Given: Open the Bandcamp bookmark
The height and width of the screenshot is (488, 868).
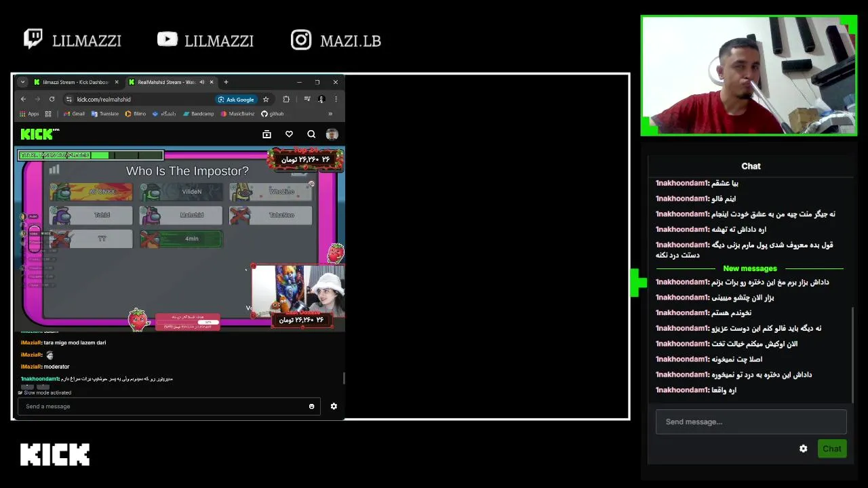Looking at the screenshot, I should coord(199,114).
